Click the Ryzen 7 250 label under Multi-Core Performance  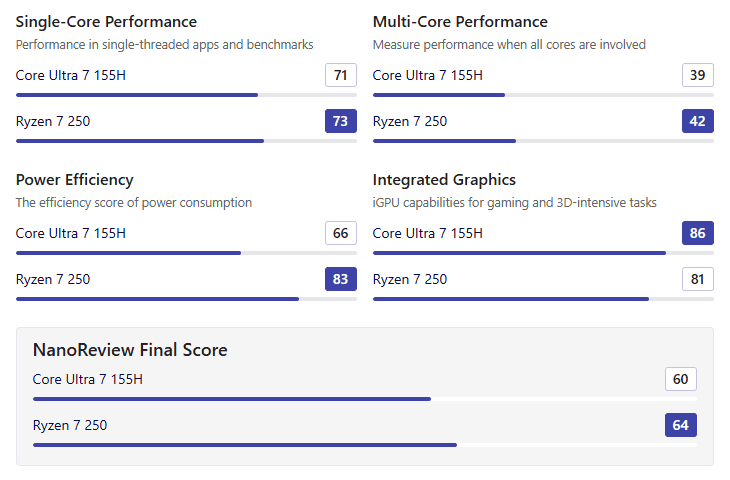410,121
